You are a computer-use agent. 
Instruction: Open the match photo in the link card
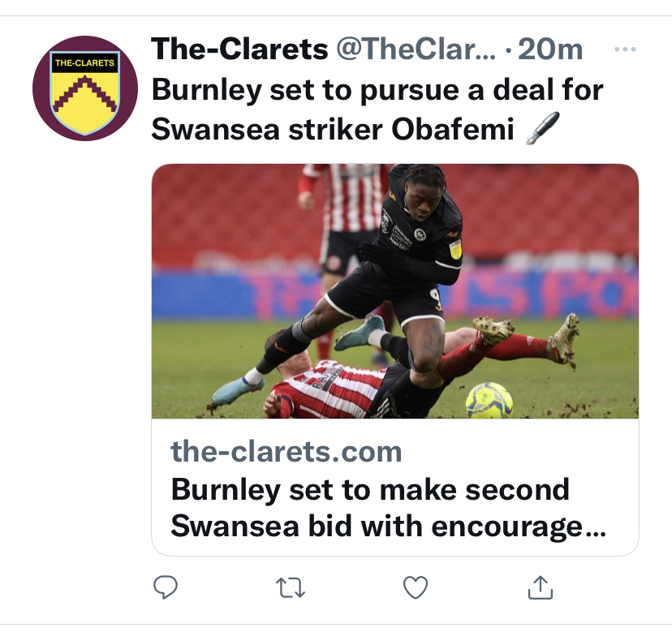(394, 290)
